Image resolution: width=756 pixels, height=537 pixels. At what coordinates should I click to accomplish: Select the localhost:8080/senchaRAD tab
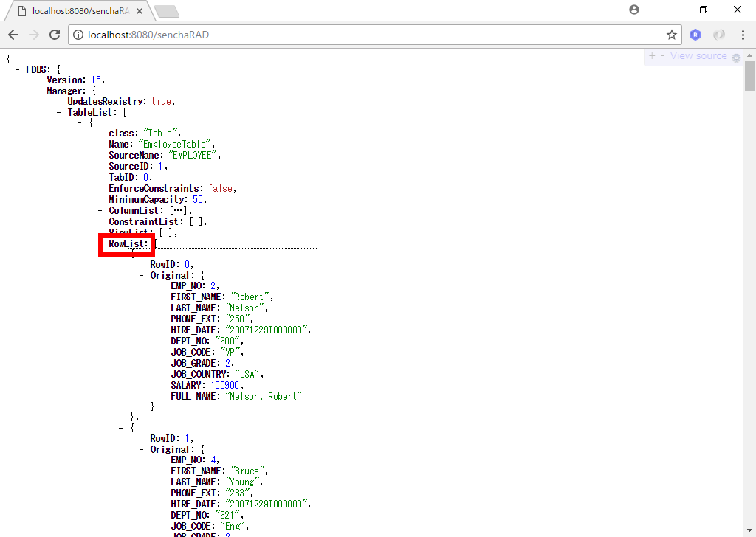(80, 11)
